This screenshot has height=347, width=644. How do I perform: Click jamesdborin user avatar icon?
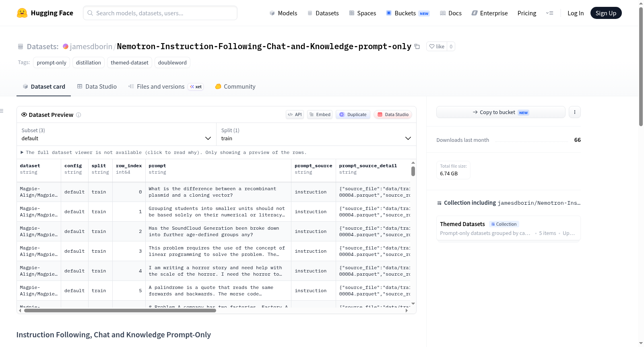tap(66, 46)
